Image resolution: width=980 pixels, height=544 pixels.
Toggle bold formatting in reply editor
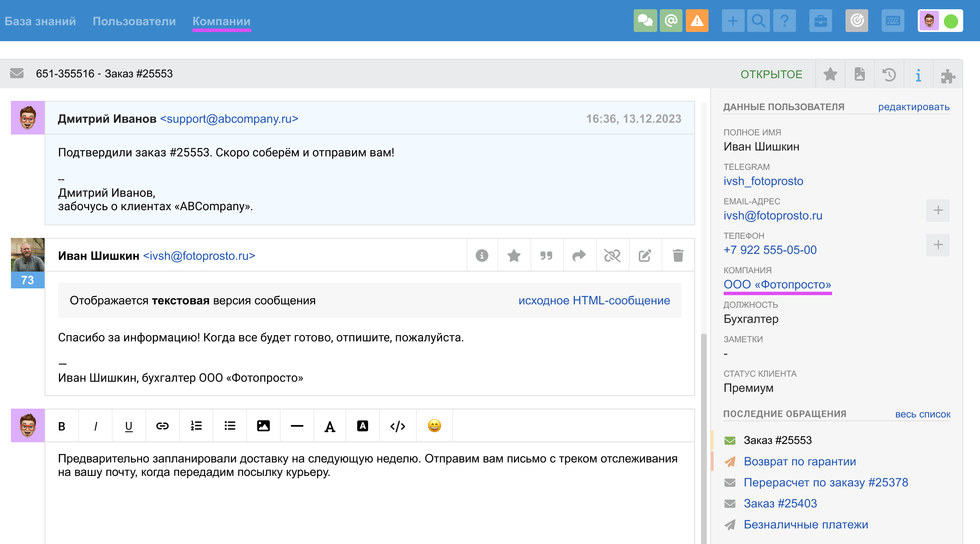pos(62,426)
